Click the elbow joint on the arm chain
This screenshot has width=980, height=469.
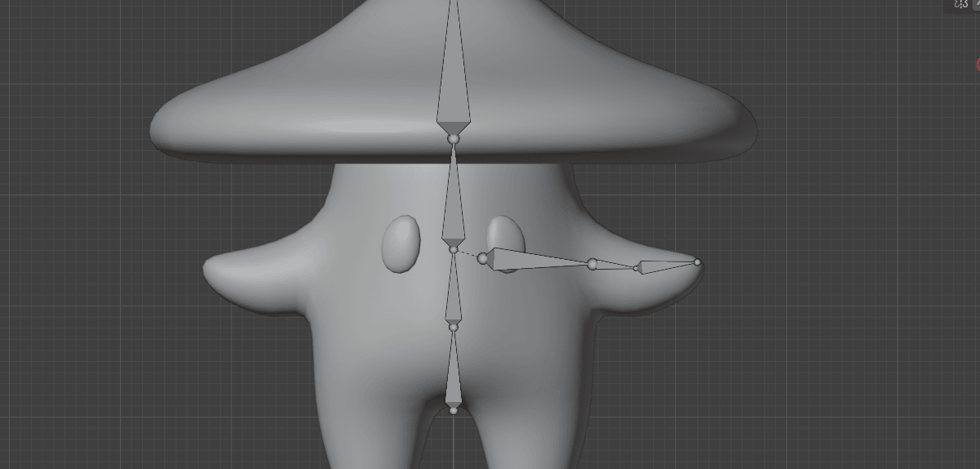click(593, 264)
